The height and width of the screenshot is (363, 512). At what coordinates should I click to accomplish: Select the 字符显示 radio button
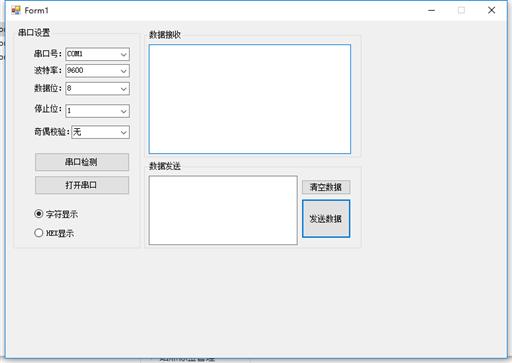pyautogui.click(x=39, y=214)
